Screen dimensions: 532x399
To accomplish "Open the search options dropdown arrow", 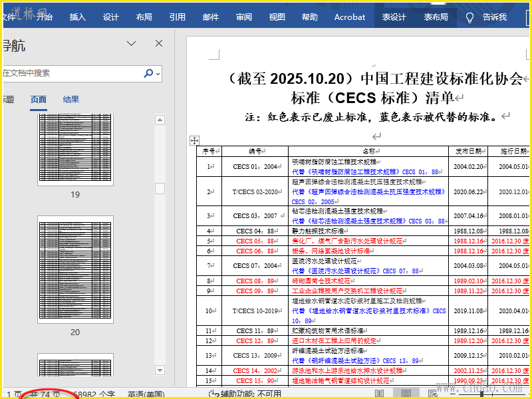I will [x=158, y=74].
